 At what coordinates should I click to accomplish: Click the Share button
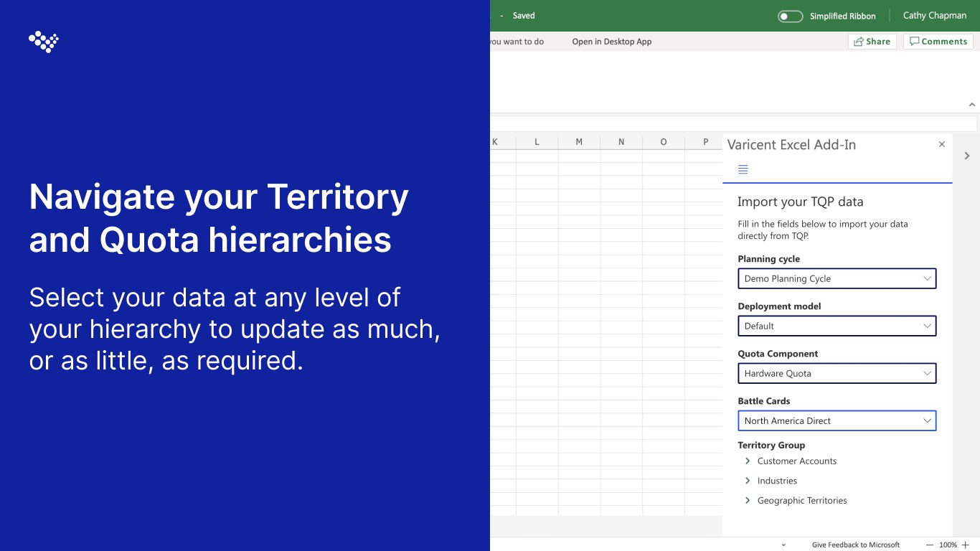coord(872,42)
